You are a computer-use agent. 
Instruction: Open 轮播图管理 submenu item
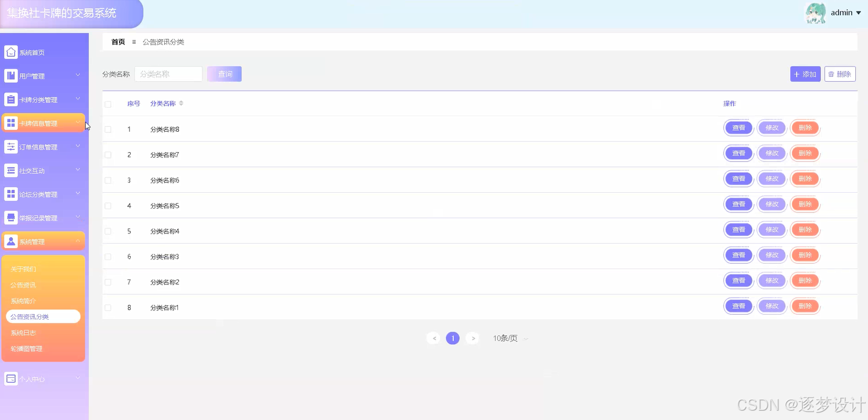click(x=27, y=349)
